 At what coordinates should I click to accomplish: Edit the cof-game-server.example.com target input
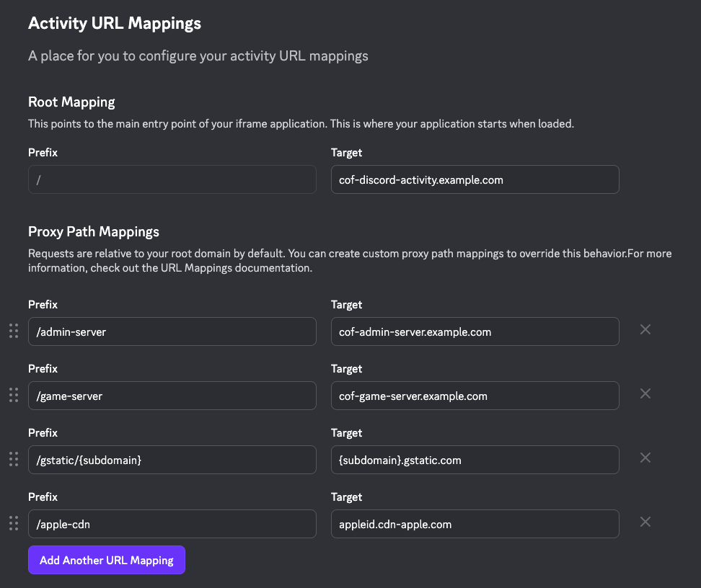click(475, 396)
